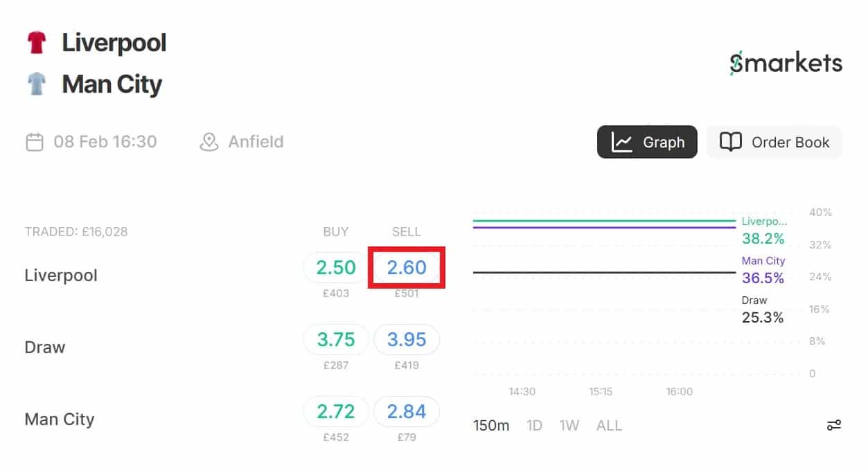Open the chart settings sliders icon
The width and height of the screenshot is (868, 470).
[x=834, y=425]
